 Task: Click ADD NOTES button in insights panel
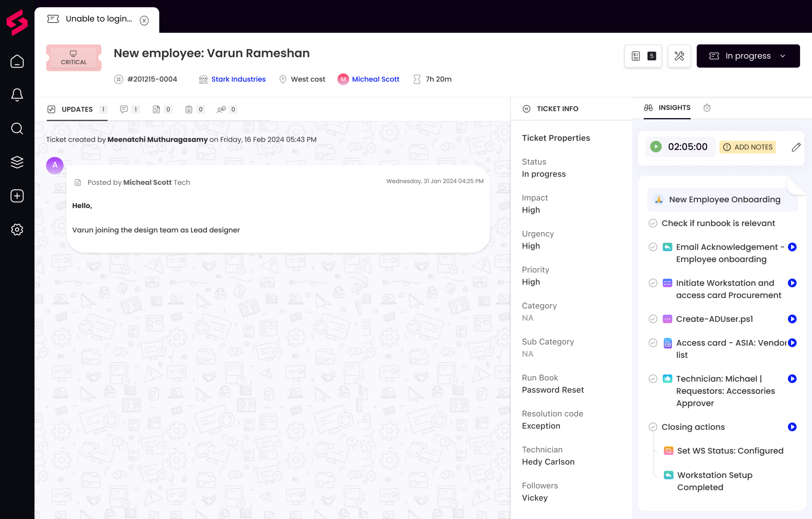click(748, 147)
